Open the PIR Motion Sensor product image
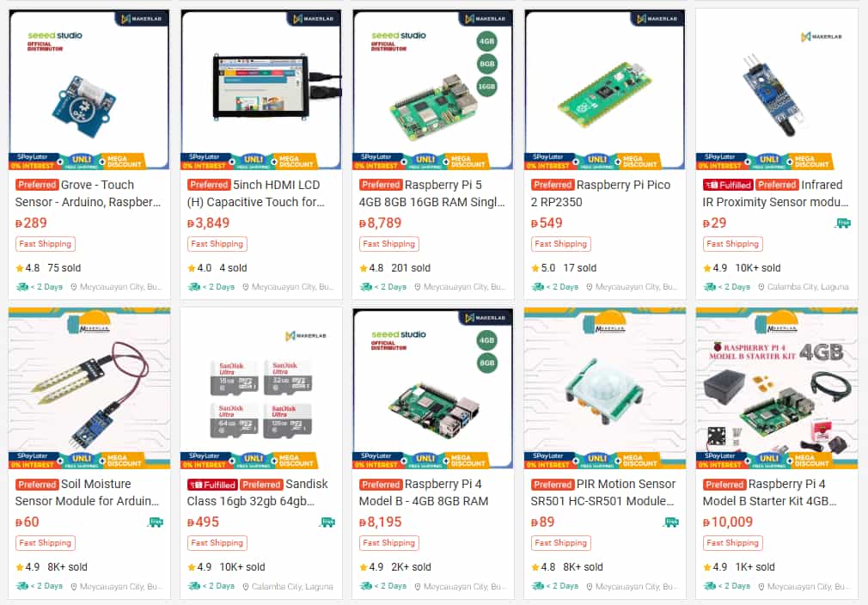This screenshot has width=868, height=605. coord(605,388)
